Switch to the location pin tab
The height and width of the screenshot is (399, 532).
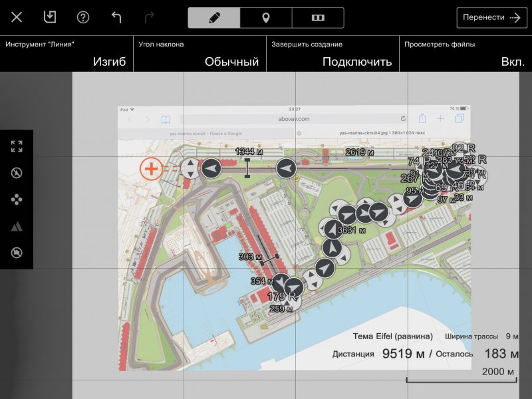pyautogui.click(x=265, y=18)
